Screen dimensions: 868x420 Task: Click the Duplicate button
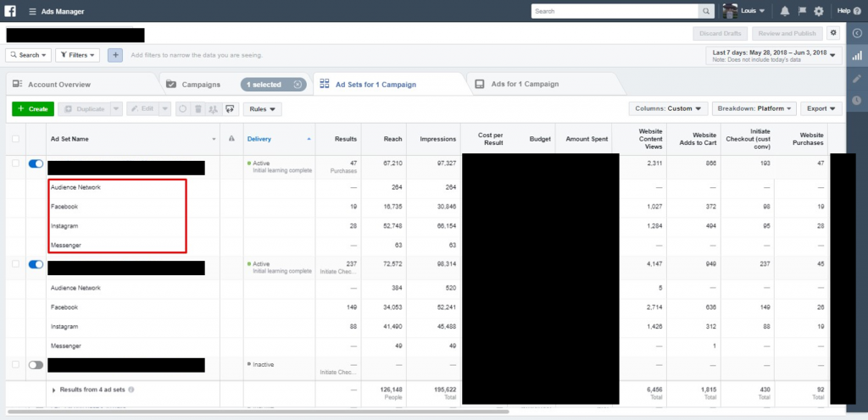(84, 109)
